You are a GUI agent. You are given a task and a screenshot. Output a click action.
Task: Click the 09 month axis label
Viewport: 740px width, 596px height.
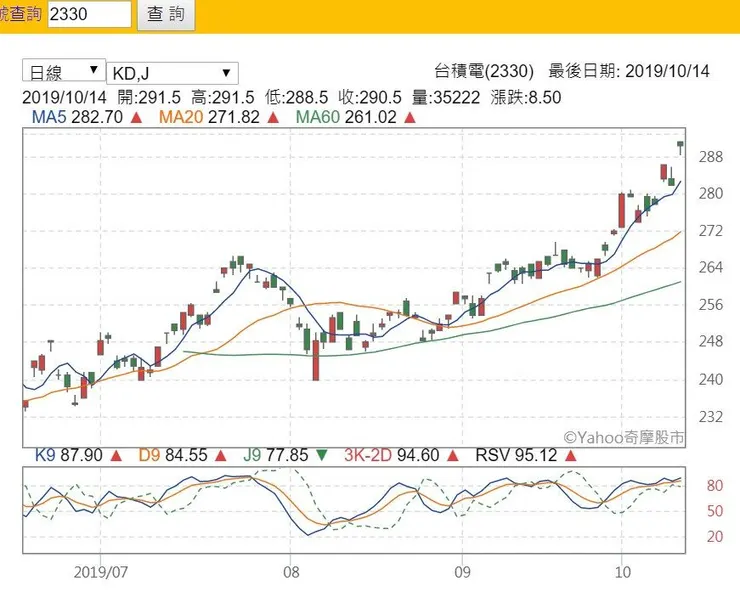(x=462, y=572)
